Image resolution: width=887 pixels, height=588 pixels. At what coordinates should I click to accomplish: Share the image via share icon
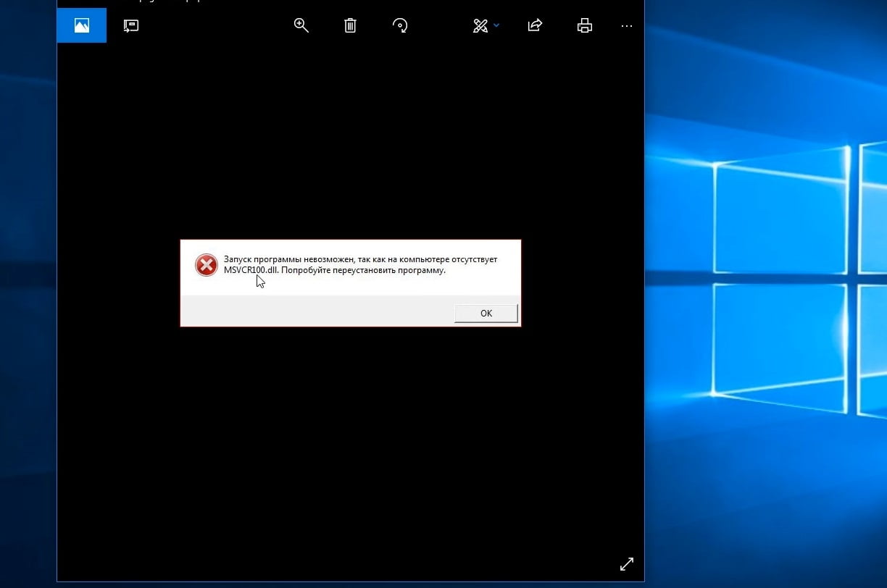pos(535,25)
